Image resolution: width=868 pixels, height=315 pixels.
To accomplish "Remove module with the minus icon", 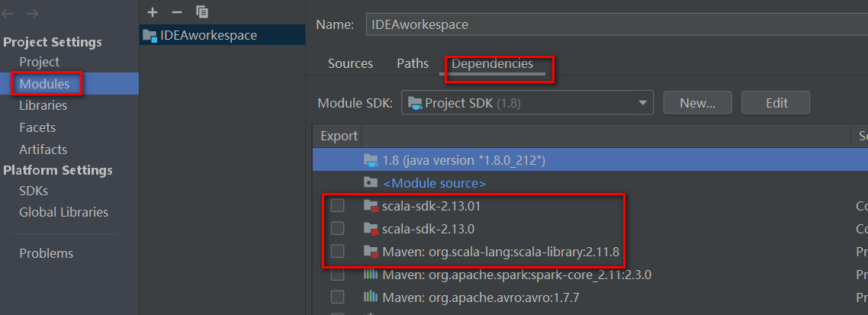I will point(176,11).
